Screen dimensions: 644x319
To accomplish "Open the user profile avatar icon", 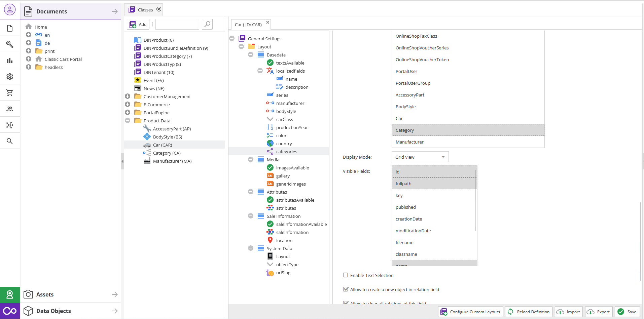I will point(10,9).
